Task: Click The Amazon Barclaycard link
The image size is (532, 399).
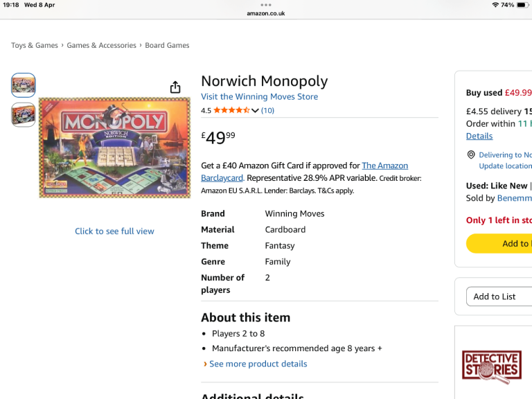Action: pyautogui.click(x=384, y=166)
